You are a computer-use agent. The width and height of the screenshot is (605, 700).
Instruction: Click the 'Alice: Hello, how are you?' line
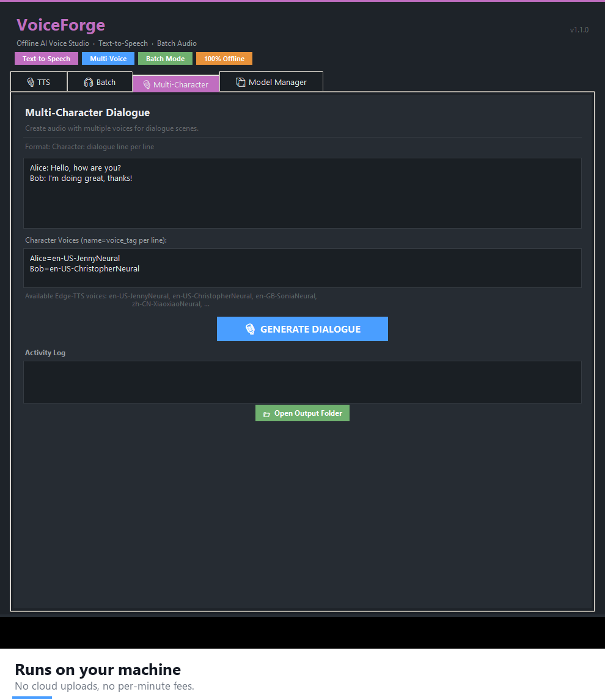75,168
